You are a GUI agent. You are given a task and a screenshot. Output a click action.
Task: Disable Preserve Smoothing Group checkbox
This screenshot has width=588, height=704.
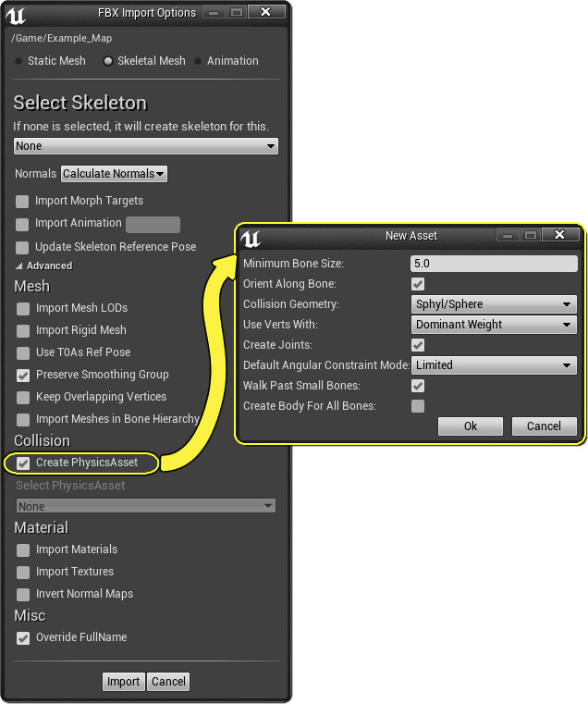point(23,376)
